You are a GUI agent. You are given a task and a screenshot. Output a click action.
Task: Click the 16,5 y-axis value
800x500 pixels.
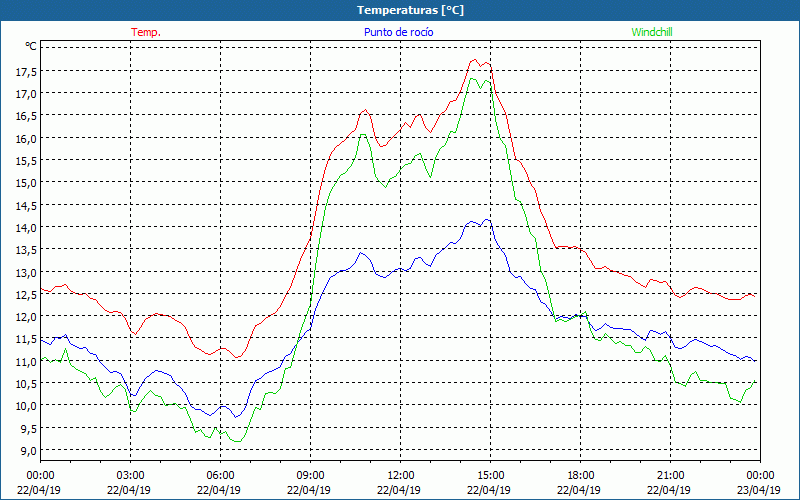coord(27,116)
